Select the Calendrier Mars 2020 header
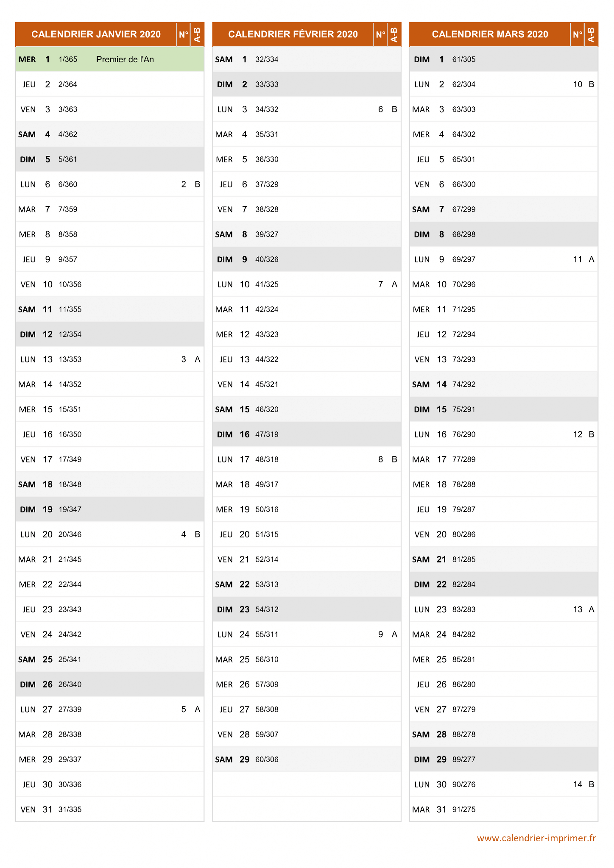614x868 pixels. point(490,34)
